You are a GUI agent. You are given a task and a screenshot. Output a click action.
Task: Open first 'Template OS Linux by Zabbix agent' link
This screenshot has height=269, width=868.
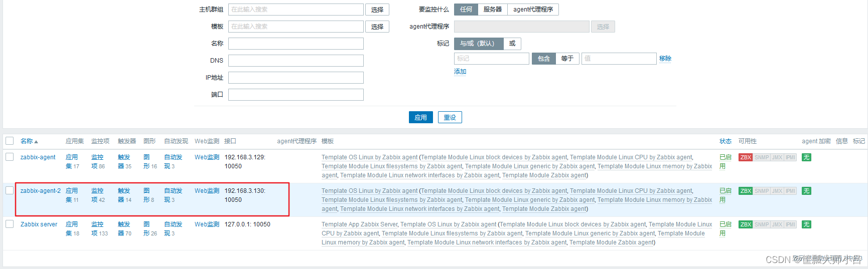(x=369, y=157)
